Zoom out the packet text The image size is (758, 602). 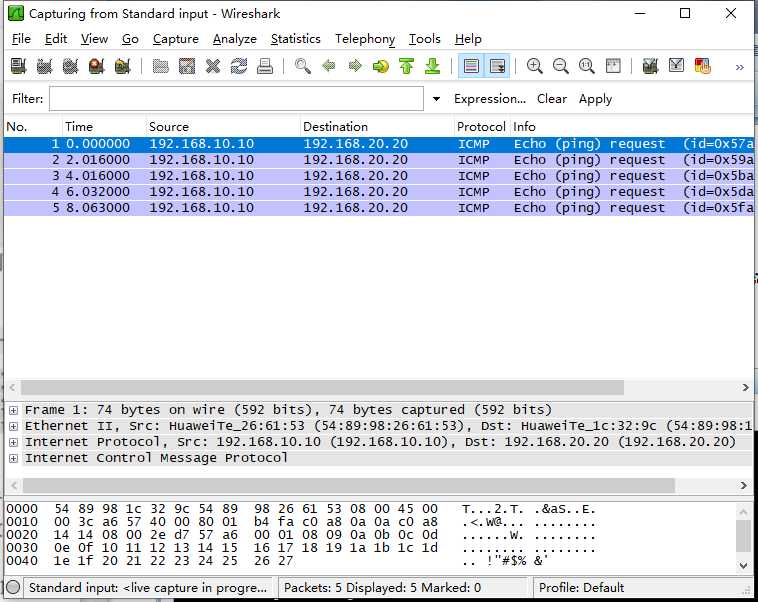(561, 66)
